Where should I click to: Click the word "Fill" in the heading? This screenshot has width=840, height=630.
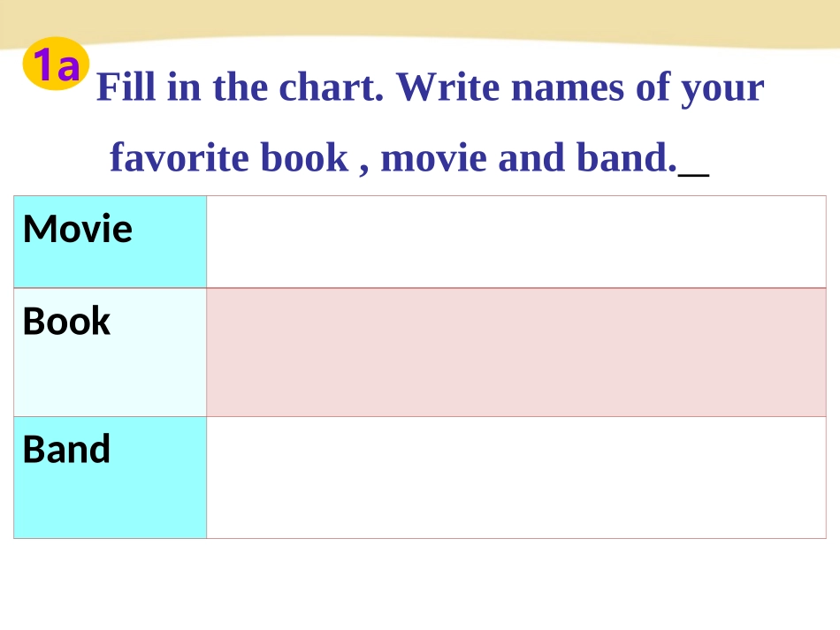tap(118, 87)
